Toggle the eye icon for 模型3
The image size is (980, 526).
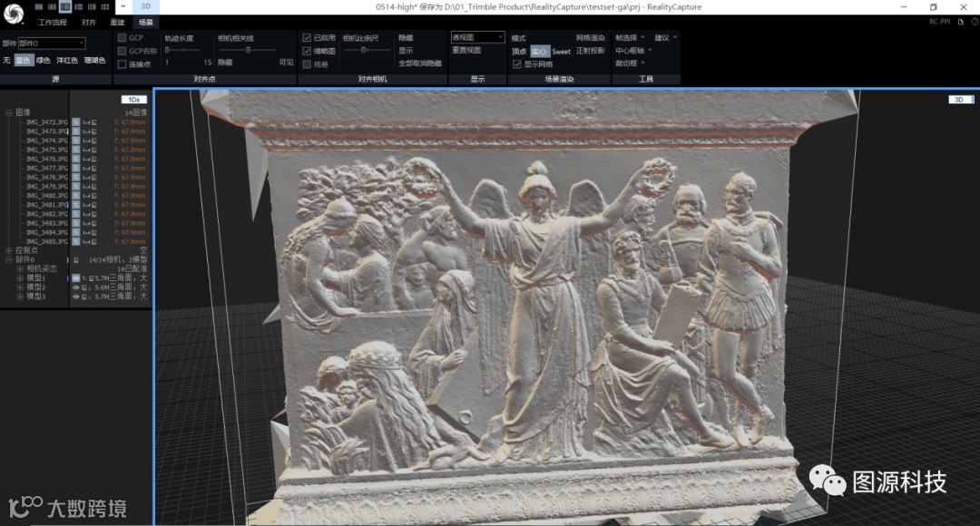(x=75, y=297)
